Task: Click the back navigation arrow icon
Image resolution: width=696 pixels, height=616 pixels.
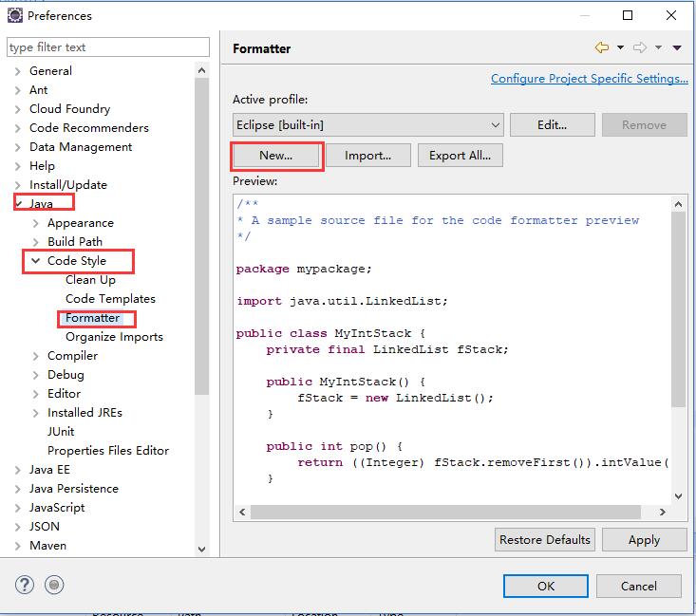Action: click(x=601, y=47)
